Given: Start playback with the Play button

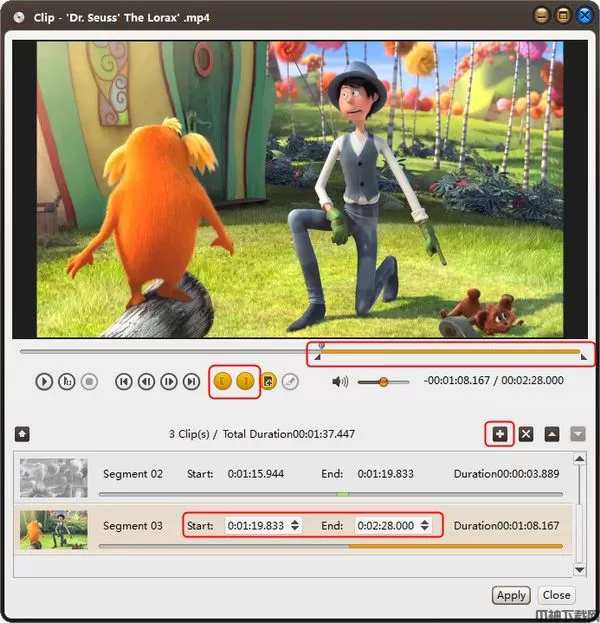Looking at the screenshot, I should [44, 382].
